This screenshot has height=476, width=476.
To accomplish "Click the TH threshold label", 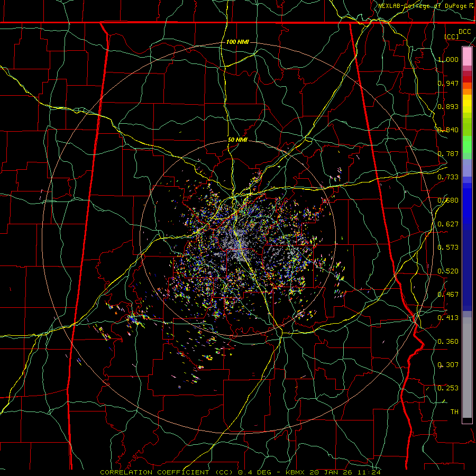I will click(454, 412).
